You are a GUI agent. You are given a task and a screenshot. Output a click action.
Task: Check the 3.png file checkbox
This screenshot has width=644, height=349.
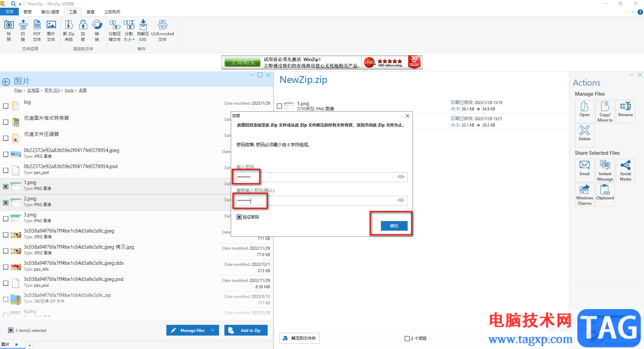pos(6,218)
